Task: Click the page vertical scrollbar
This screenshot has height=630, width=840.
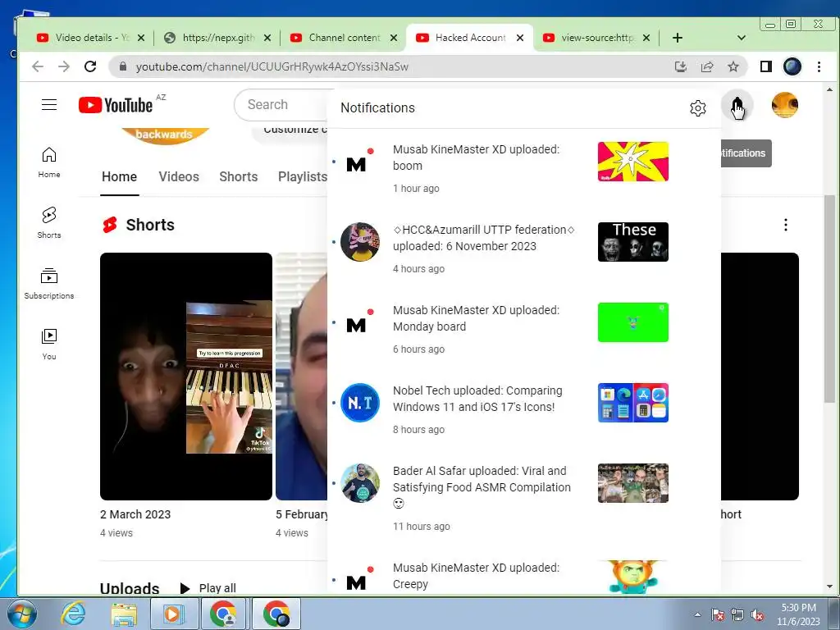Action: [x=829, y=299]
